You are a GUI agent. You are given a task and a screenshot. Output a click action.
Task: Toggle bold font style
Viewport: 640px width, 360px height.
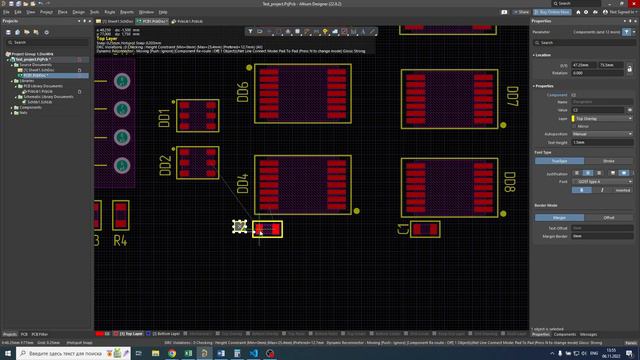[582, 190]
